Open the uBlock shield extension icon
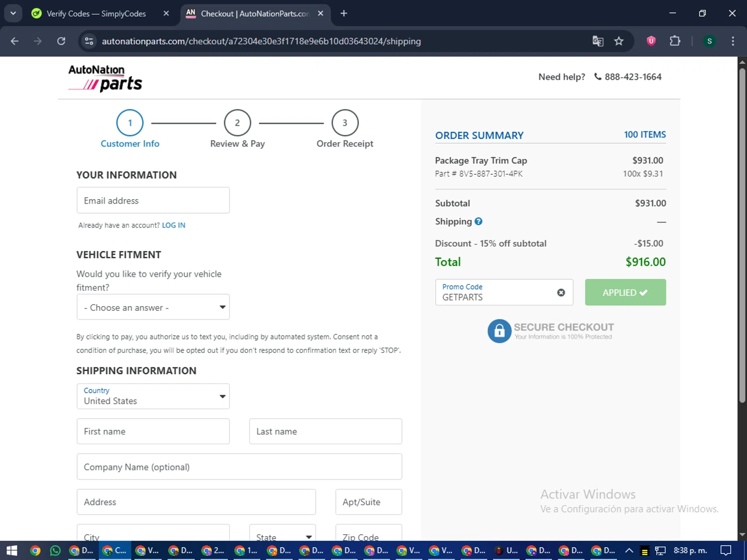This screenshot has height=560, width=747. [651, 41]
